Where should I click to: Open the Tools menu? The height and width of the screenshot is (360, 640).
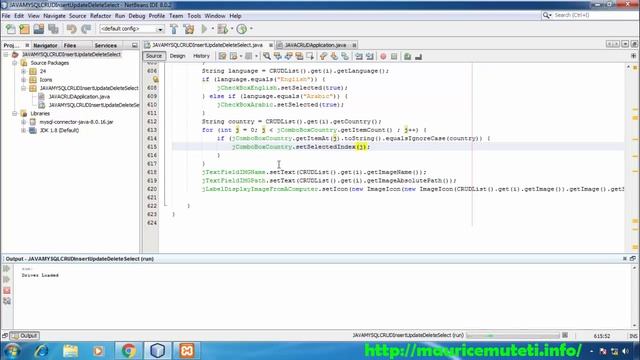tap(194, 16)
